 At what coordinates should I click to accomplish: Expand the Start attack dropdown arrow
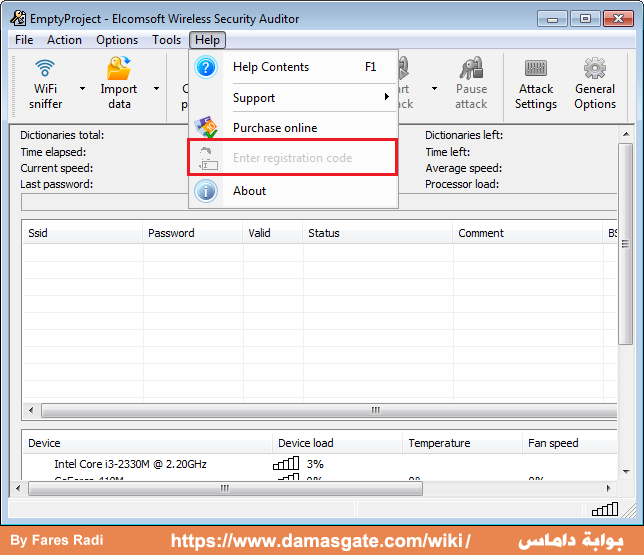pyautogui.click(x=434, y=88)
